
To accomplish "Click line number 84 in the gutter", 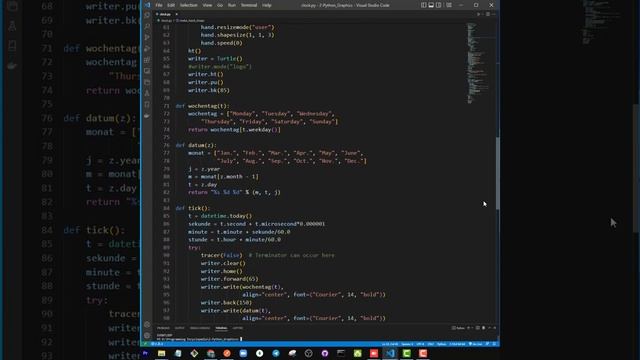I will [x=166, y=208].
